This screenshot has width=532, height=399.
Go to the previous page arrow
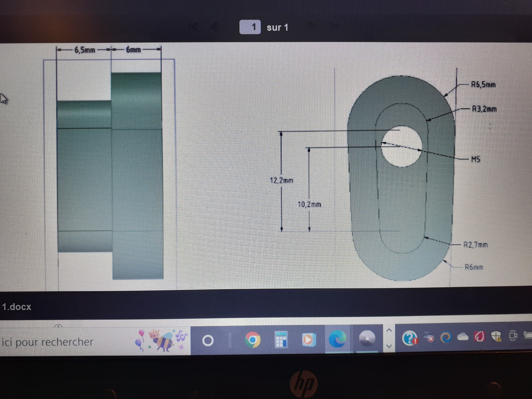click(x=215, y=27)
